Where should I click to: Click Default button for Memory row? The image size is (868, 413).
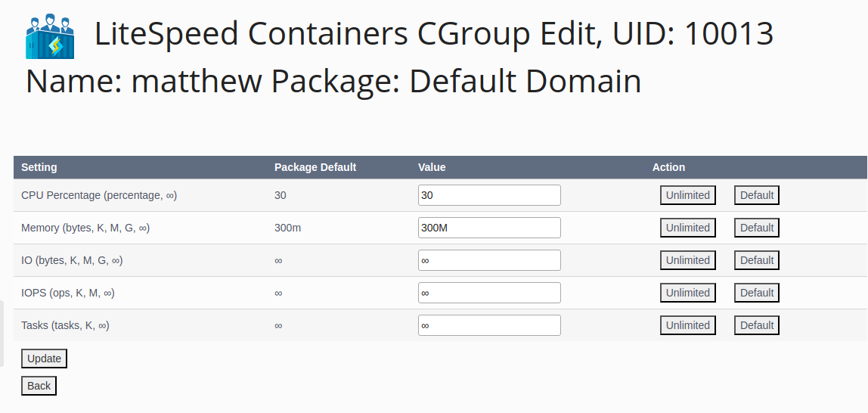pos(757,228)
